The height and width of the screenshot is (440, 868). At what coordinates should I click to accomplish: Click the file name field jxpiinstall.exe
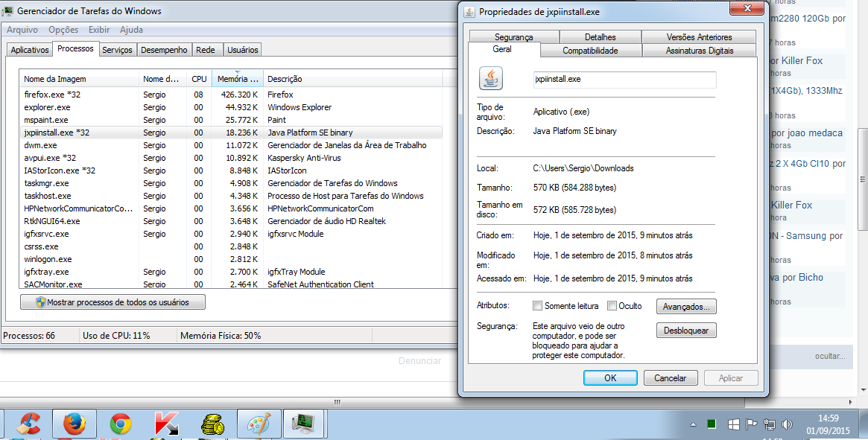pyautogui.click(x=624, y=79)
